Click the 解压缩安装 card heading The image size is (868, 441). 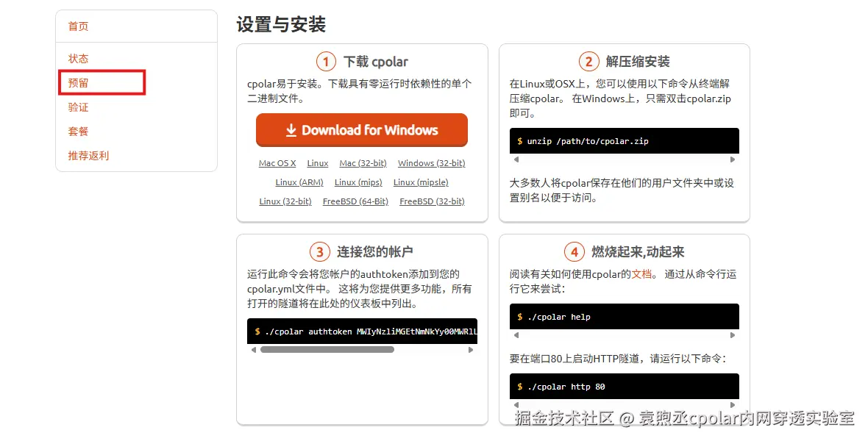637,62
